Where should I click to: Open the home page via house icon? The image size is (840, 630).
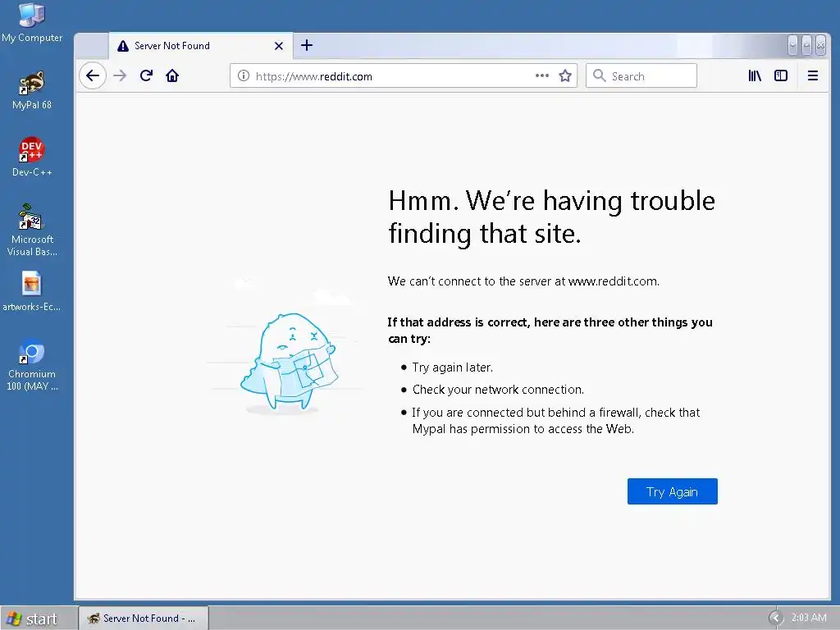tap(172, 75)
